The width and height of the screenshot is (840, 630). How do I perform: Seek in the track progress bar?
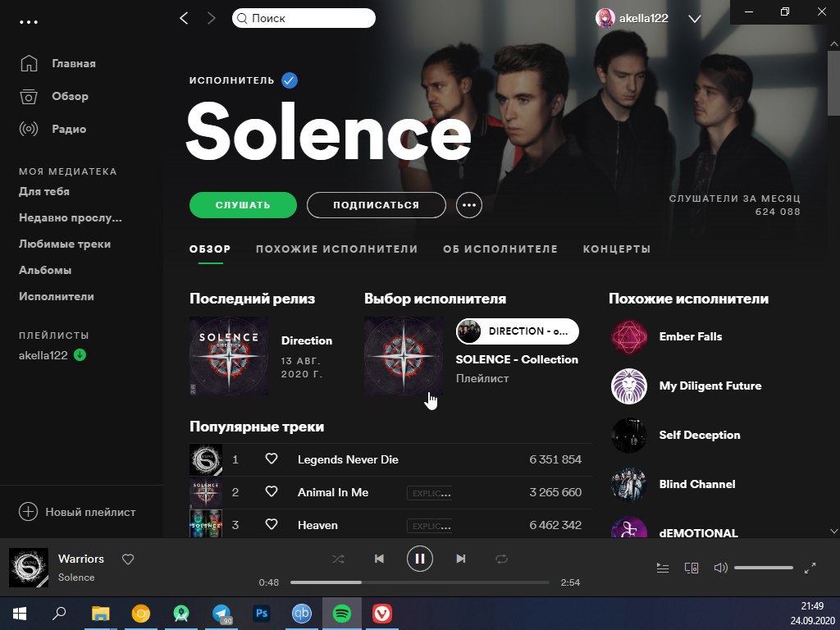tap(419, 582)
